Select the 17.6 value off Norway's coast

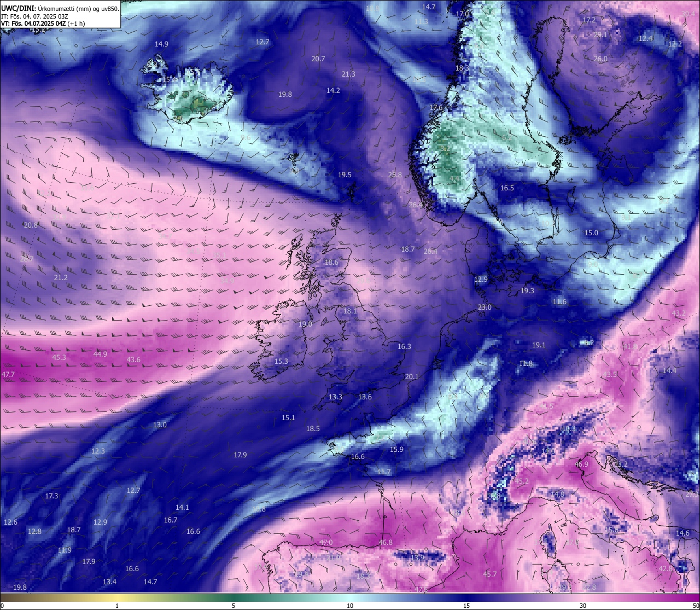436,107
